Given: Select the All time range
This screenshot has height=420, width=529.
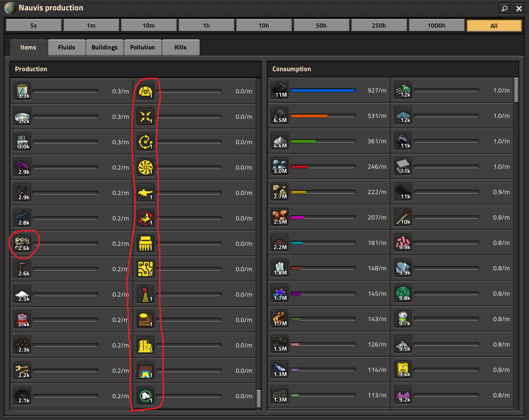Looking at the screenshot, I should pos(494,26).
